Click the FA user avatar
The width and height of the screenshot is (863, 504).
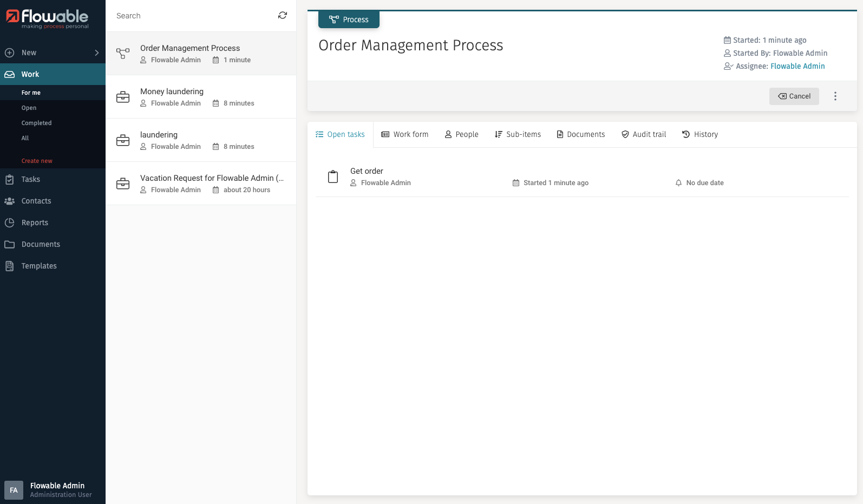tap(14, 490)
